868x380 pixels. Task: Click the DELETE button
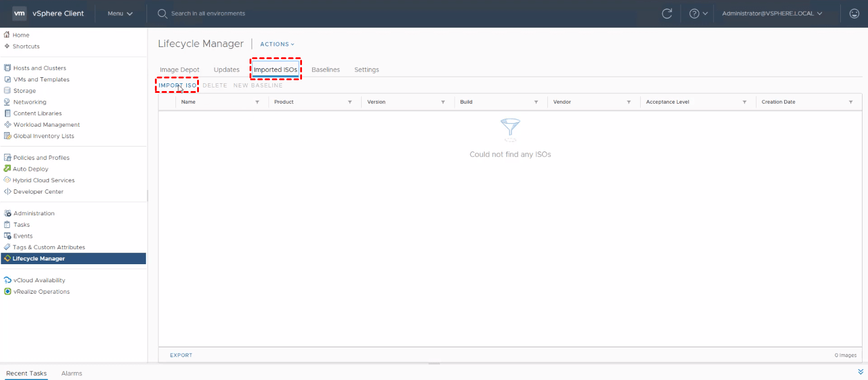coord(215,86)
